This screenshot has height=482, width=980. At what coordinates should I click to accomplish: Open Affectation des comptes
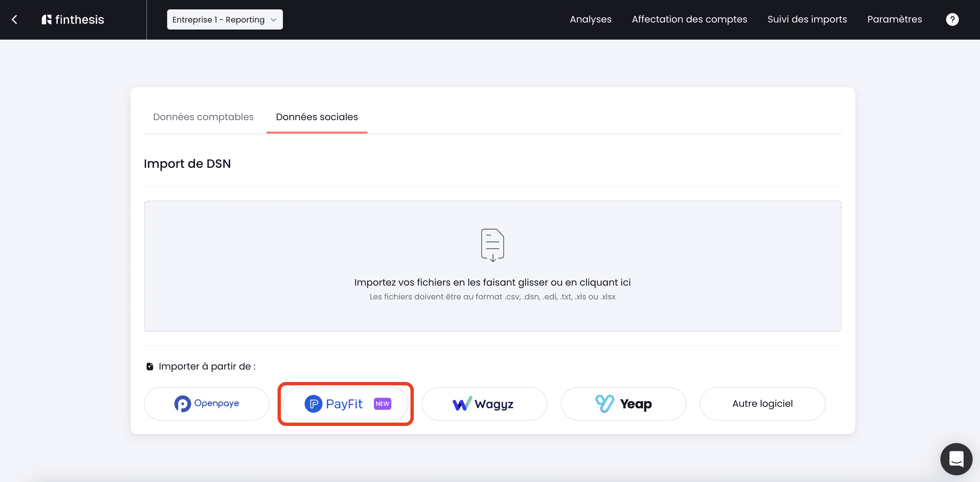click(x=689, y=19)
